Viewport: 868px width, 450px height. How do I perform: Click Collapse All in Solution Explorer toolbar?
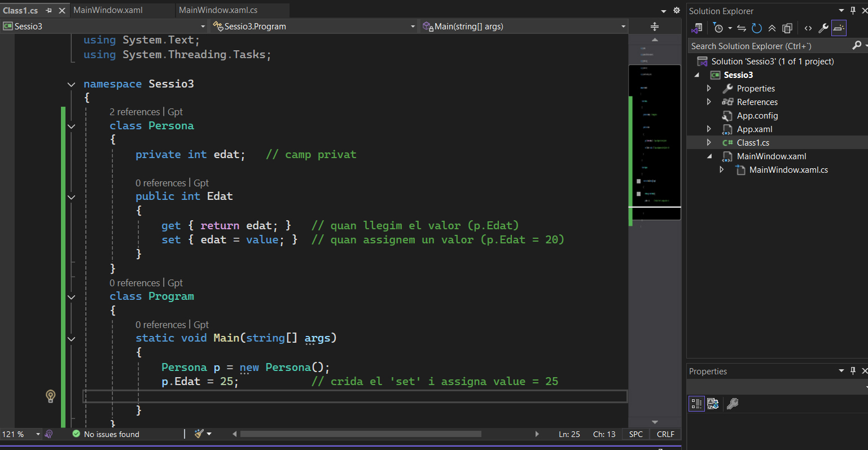click(772, 28)
